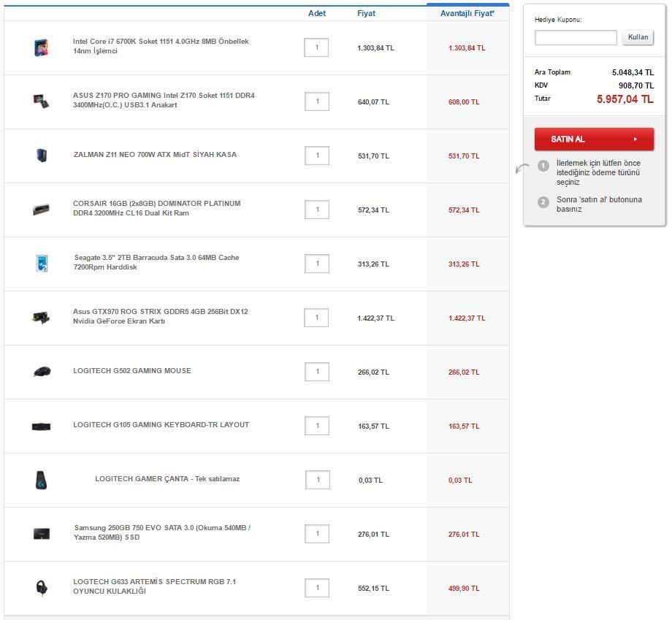Click the Logitech G105 keyboard image
This screenshot has width=672, height=620.
[x=42, y=426]
